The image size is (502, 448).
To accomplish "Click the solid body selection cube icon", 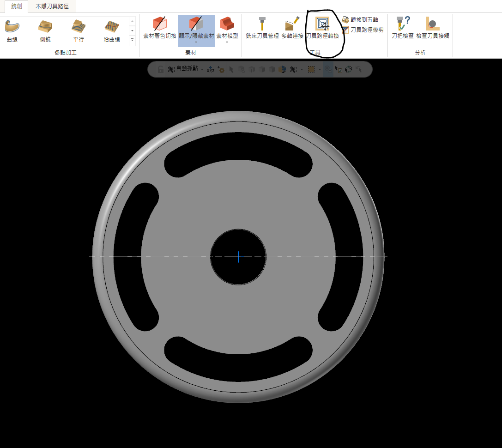I will (x=272, y=69).
